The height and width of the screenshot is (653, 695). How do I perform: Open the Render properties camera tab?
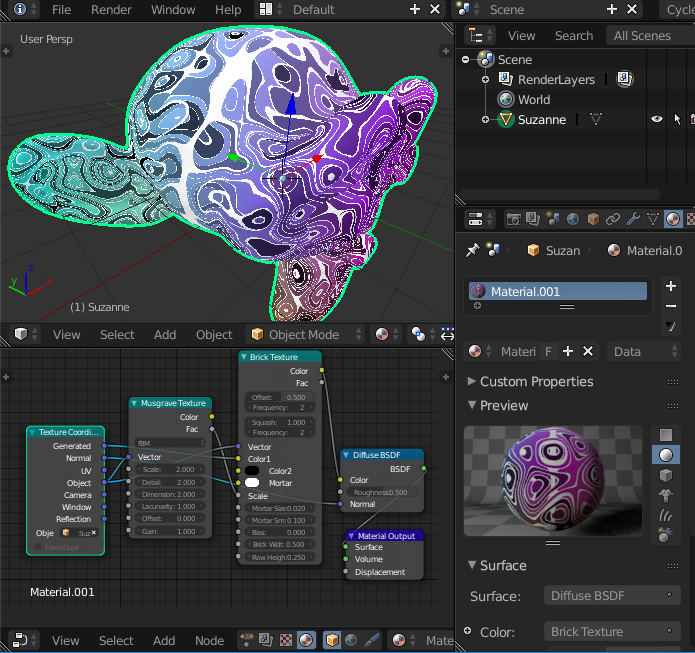pos(513,219)
